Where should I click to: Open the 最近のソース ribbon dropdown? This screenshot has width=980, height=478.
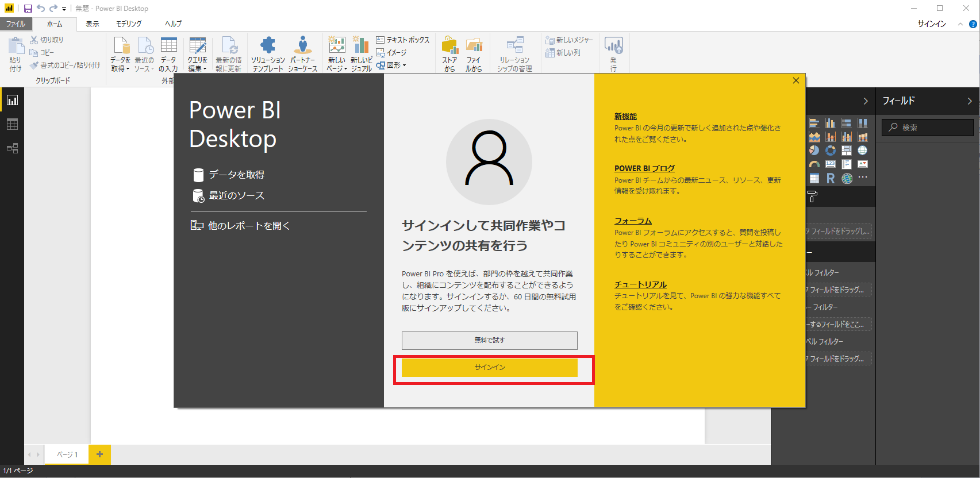tap(144, 53)
